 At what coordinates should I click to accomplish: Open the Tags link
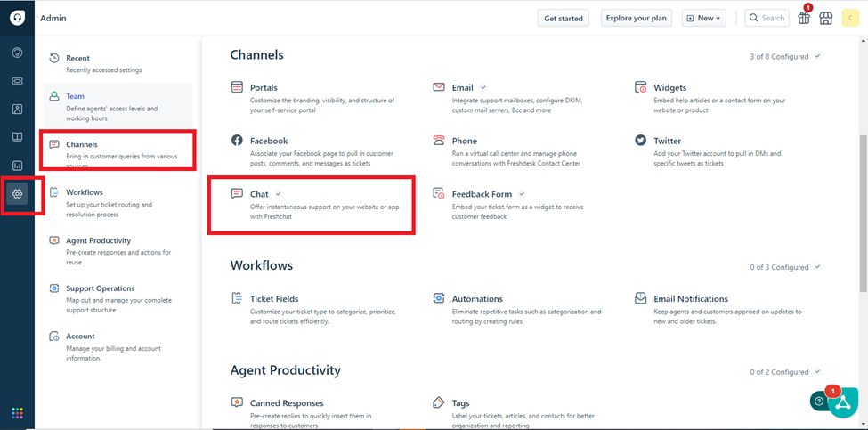460,403
